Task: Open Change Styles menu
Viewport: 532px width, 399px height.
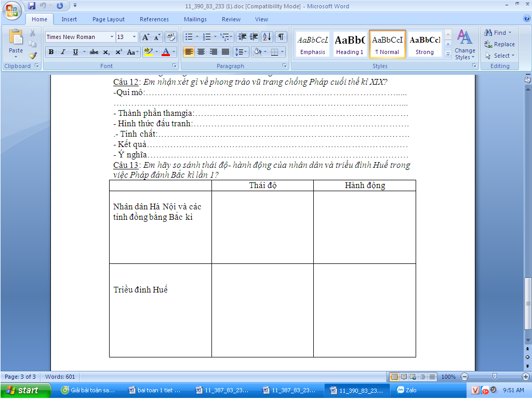Action: (464, 45)
